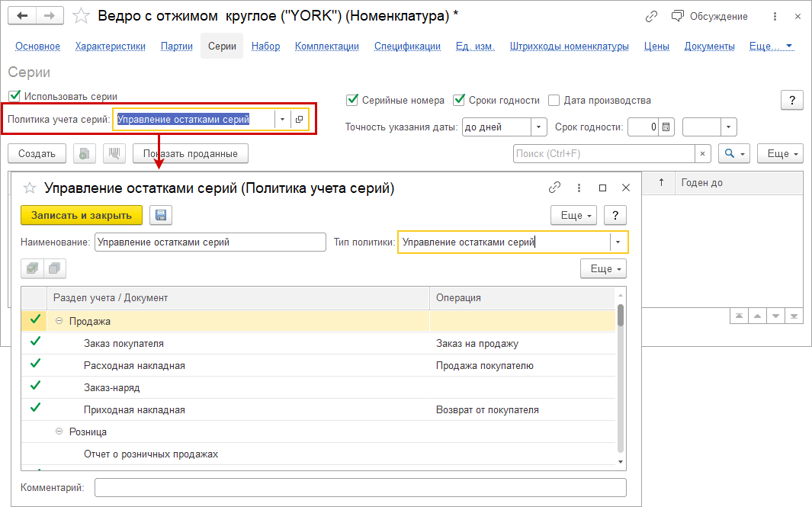Toggle Использовать серии checkbox

click(14, 96)
